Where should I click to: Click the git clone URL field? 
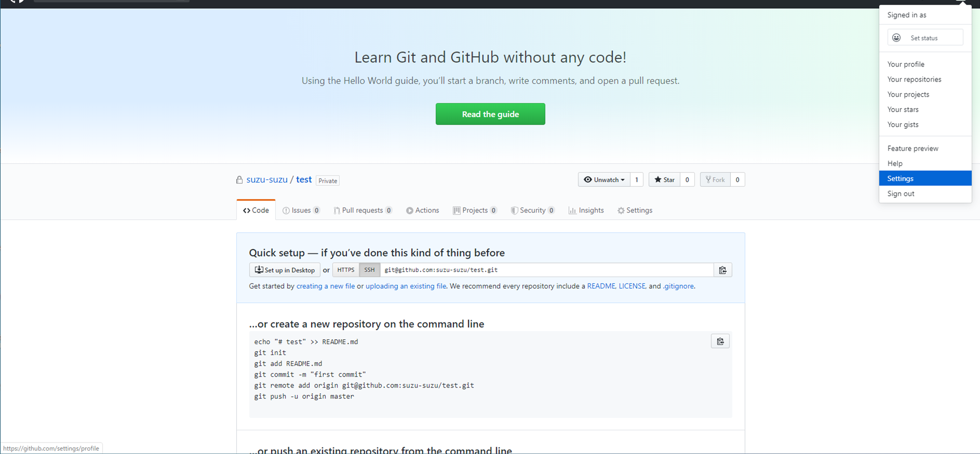[x=547, y=270]
